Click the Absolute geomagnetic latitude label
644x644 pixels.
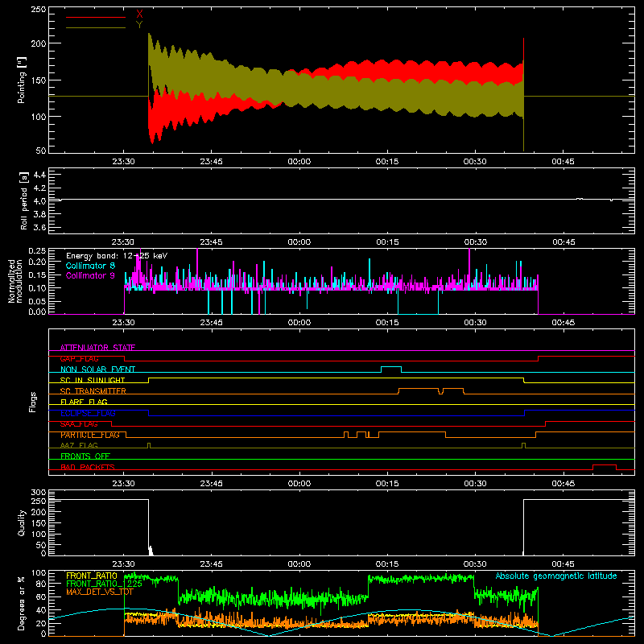pyautogui.click(x=556, y=576)
